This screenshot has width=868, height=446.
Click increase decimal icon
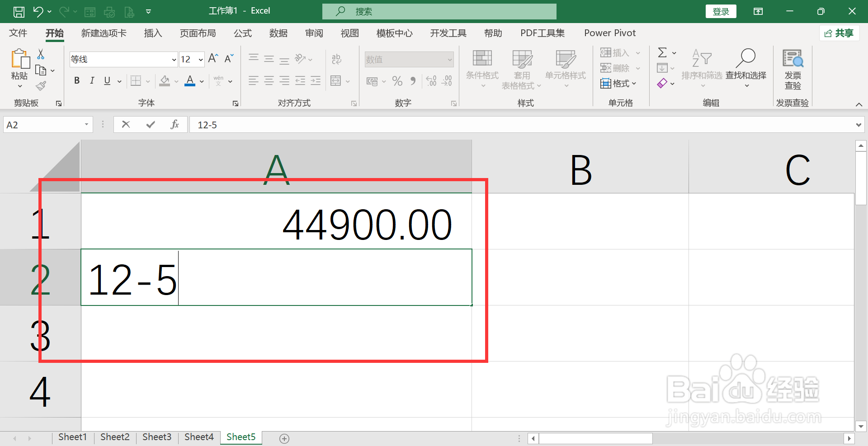[x=431, y=81]
